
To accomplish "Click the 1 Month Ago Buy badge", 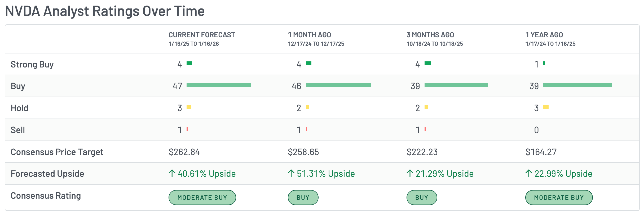I will pos(303,197).
